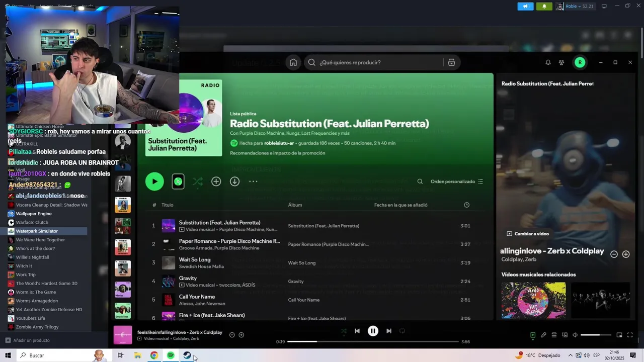Open the green 'R' profile avatar menu
This screenshot has width=644, height=362.
(580, 62)
